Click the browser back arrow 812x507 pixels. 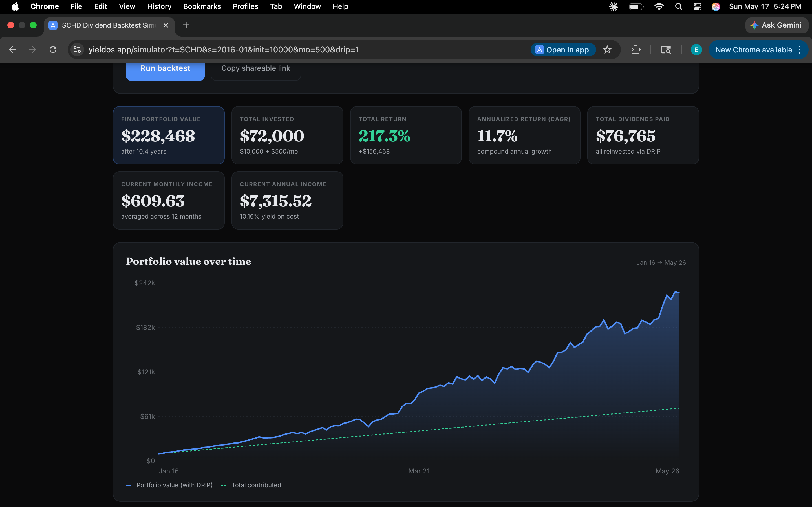coord(12,50)
